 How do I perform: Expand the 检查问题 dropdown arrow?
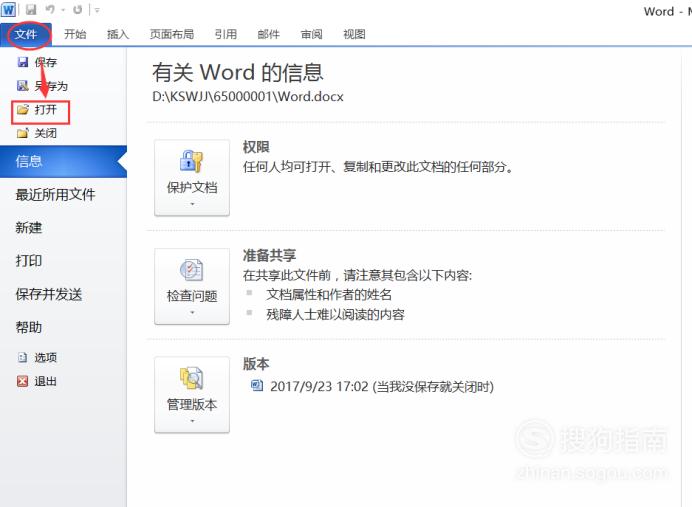click(x=192, y=312)
